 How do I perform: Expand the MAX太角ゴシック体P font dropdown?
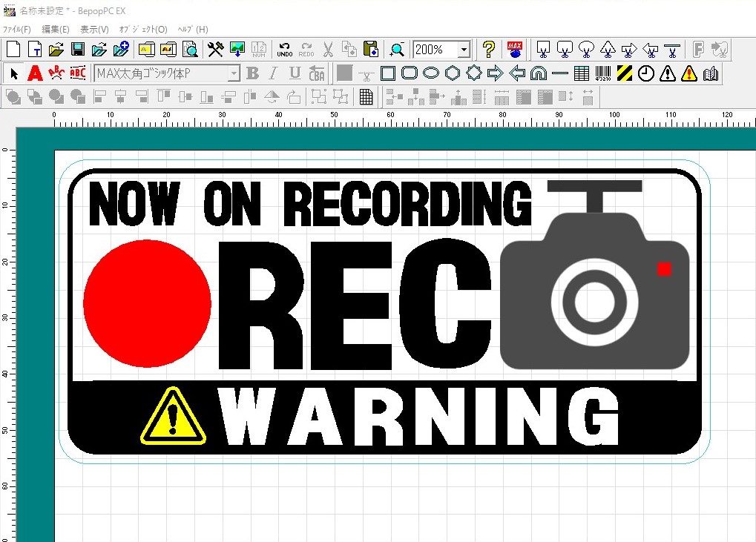234,73
